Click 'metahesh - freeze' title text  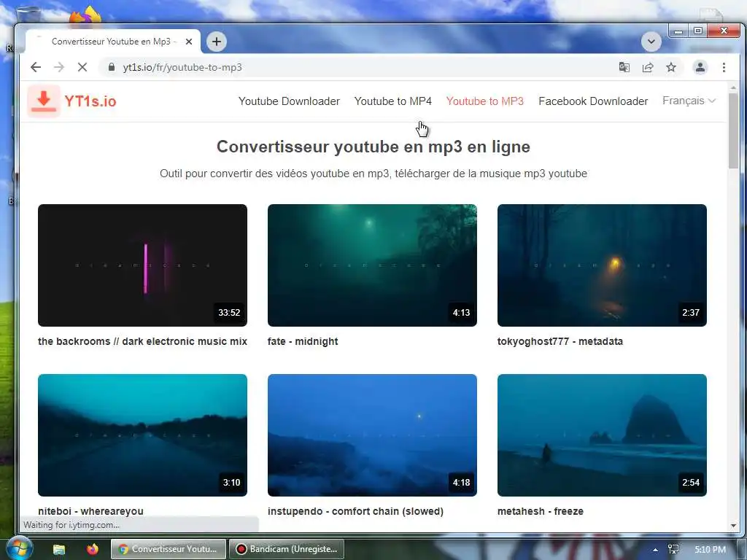pyautogui.click(x=541, y=511)
